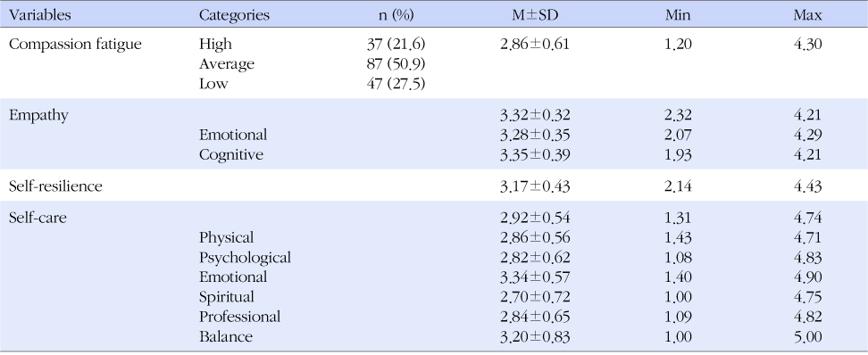Select the Empathy variable label
The width and height of the screenshot is (868, 355).
coord(38,116)
